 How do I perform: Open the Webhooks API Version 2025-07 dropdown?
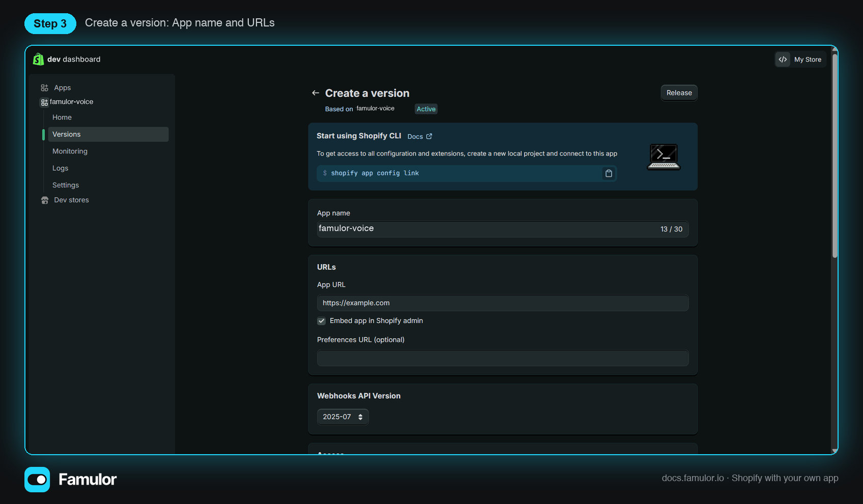coord(342,417)
